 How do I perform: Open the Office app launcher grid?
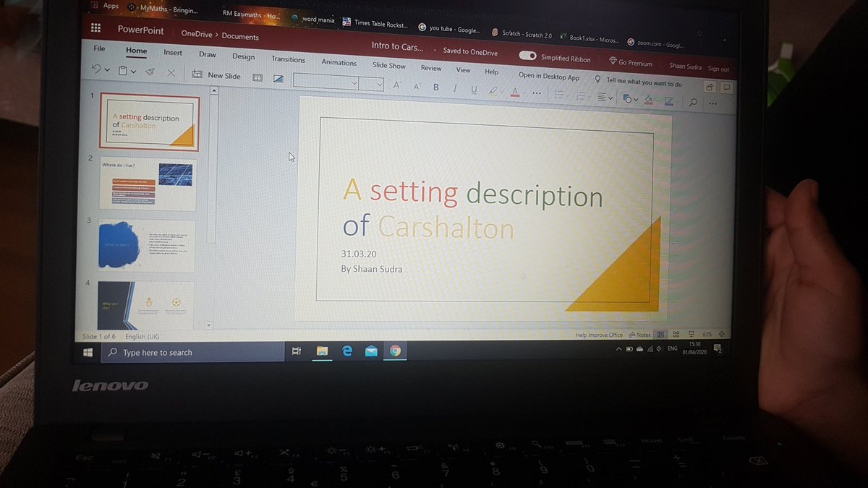[x=95, y=28]
